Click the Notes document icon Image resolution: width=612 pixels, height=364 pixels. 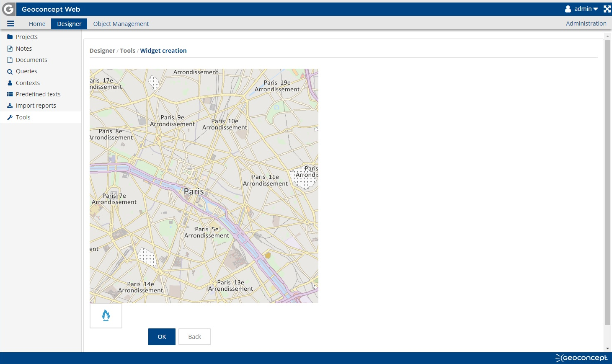pyautogui.click(x=10, y=49)
